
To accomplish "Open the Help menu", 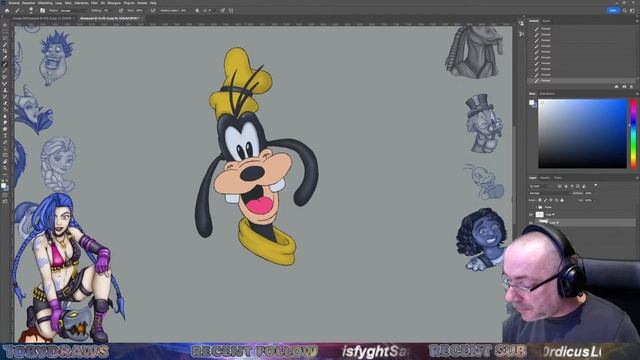I will [153, 3].
